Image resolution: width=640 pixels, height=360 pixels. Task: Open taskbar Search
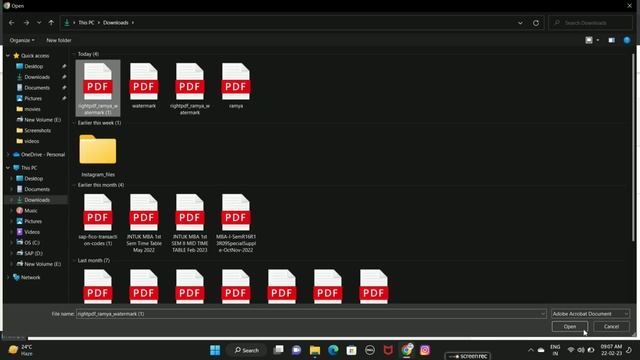coord(247,350)
